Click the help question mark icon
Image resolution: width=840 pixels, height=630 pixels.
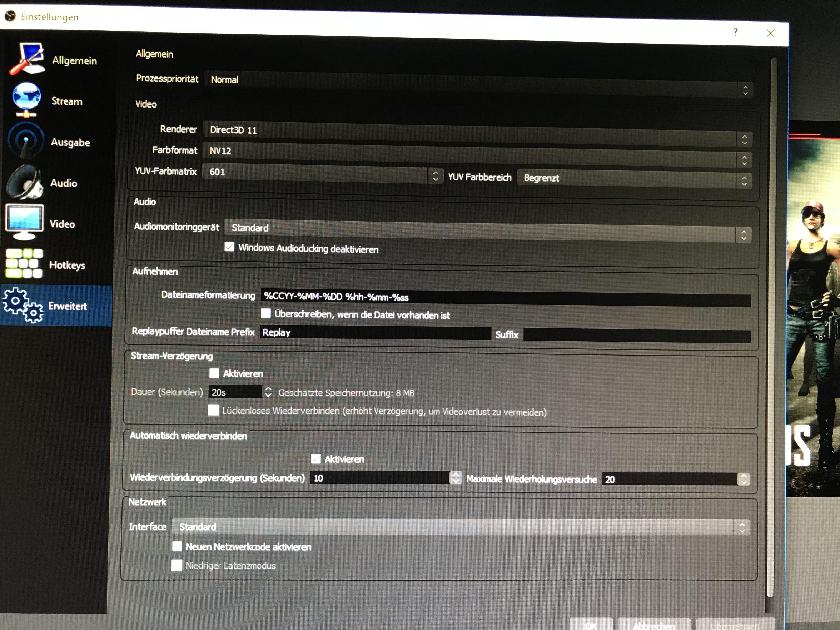pos(735,32)
